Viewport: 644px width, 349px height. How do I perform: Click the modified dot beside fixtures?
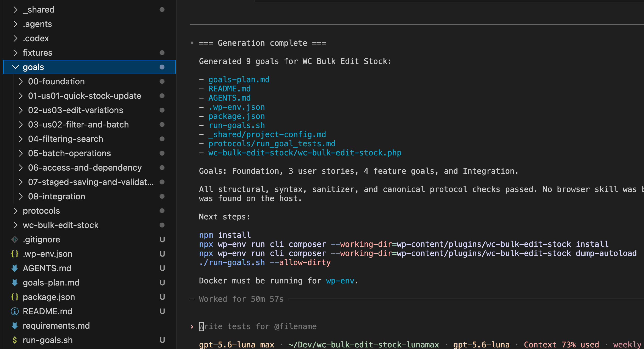click(x=162, y=53)
